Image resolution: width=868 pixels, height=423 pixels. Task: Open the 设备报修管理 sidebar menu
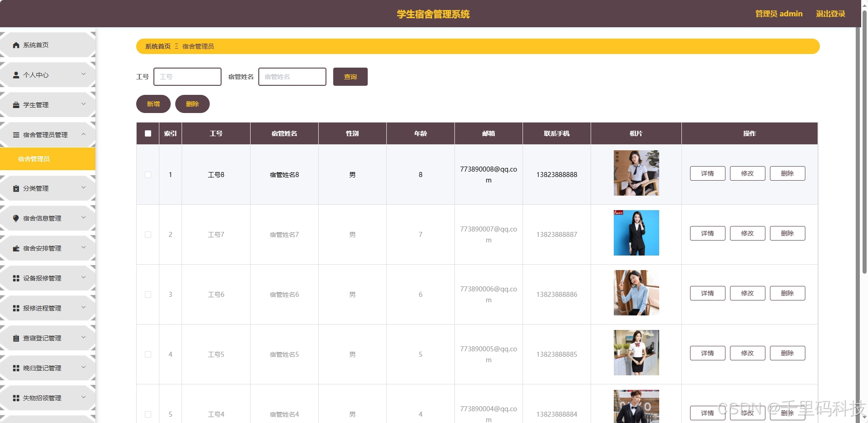click(48, 278)
